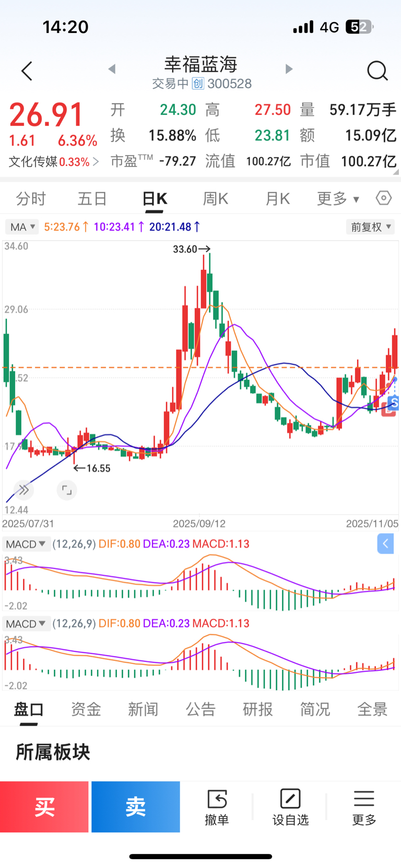Collapse indicator panel with blue arrow button

[385, 544]
